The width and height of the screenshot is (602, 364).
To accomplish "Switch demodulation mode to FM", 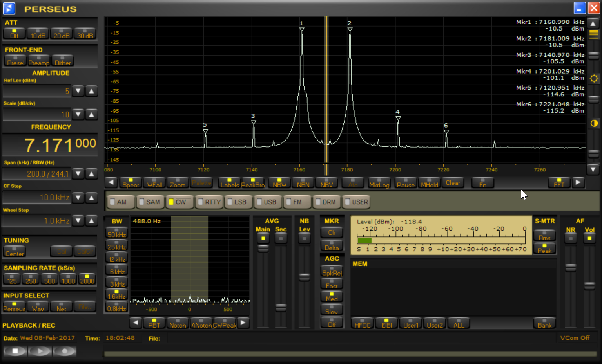I will (x=297, y=202).
